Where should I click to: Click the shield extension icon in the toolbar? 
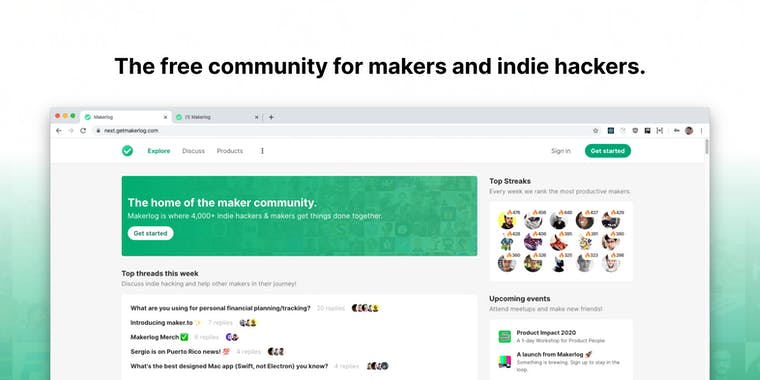pyautogui.click(x=635, y=130)
